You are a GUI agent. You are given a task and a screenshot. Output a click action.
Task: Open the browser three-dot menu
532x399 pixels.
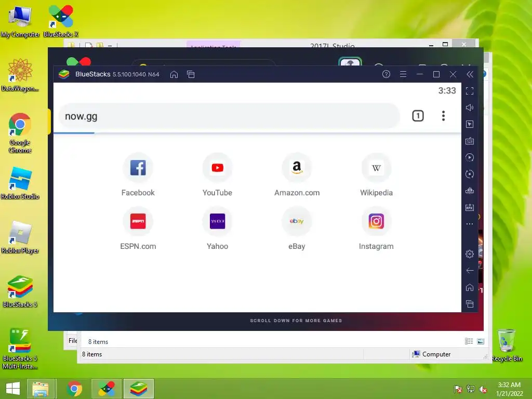(443, 116)
